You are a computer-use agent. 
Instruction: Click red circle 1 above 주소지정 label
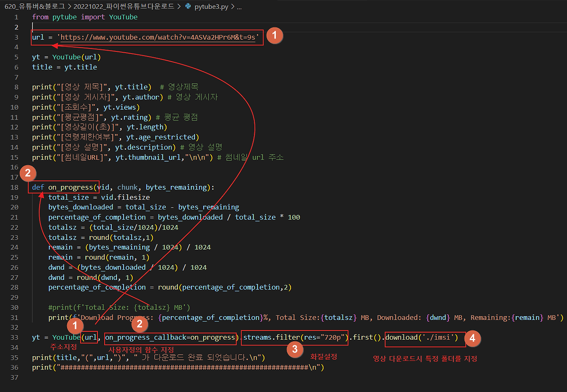point(74,327)
